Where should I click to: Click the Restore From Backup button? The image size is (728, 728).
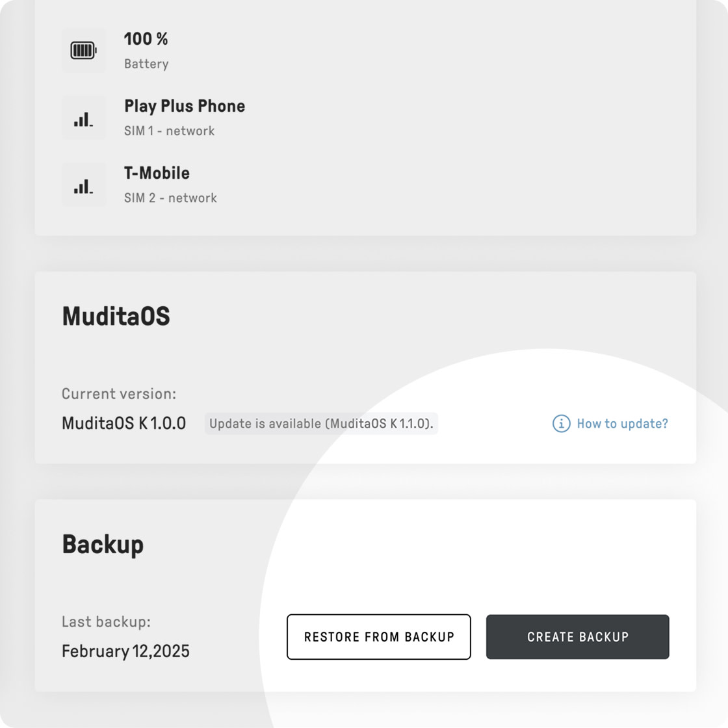click(379, 636)
